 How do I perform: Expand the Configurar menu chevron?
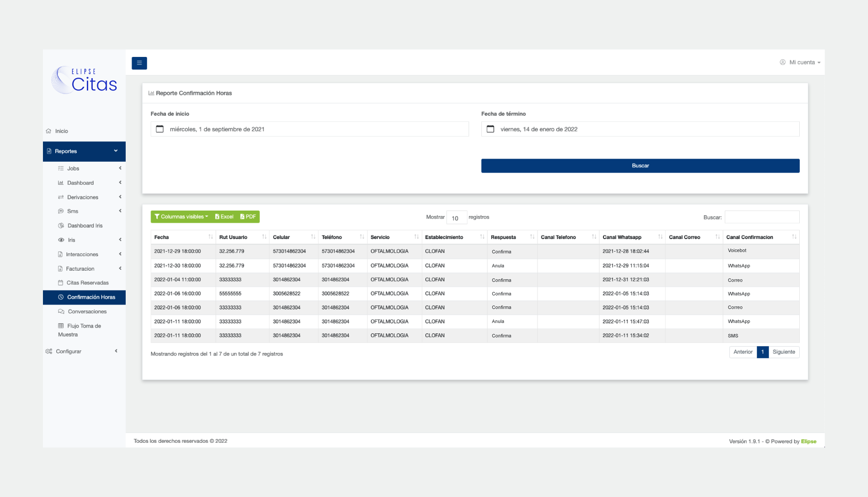[x=116, y=351]
